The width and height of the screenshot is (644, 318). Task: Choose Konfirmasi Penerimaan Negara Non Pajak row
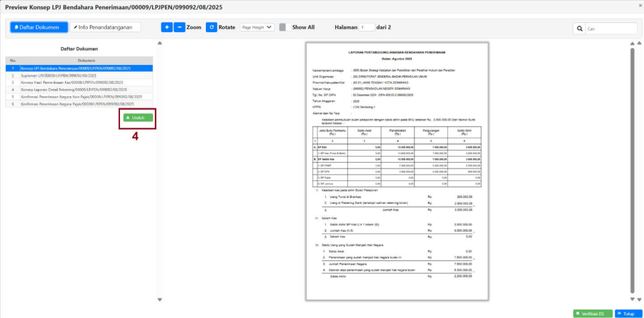77,96
